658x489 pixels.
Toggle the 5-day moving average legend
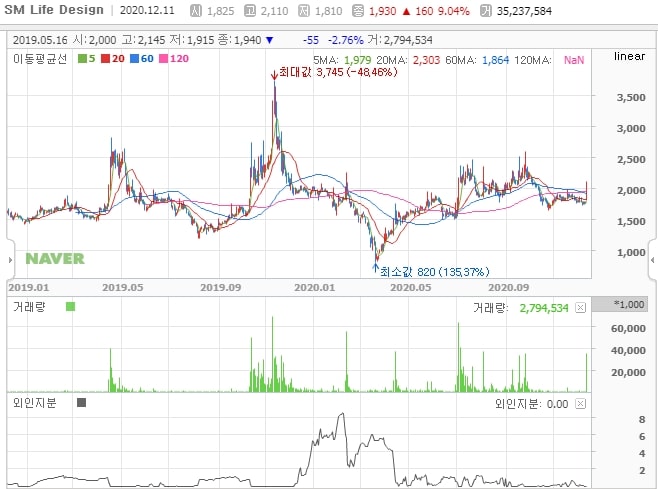point(87,59)
